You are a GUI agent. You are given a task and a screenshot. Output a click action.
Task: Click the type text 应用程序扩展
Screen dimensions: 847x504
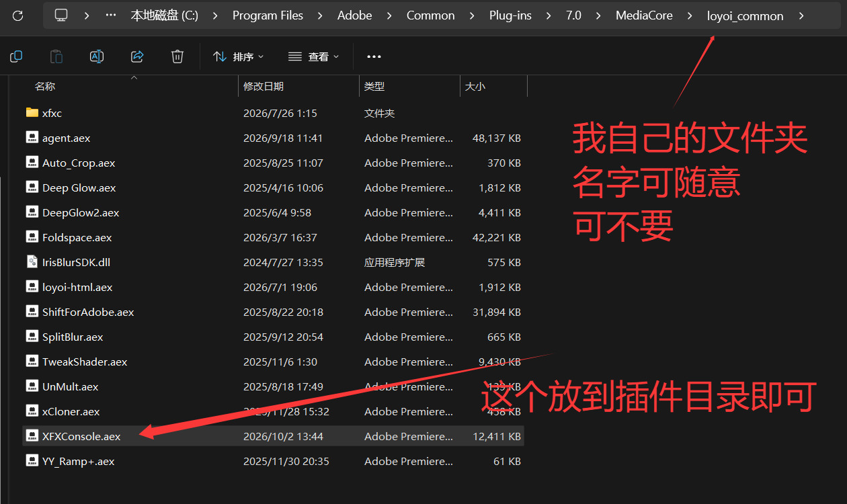(x=395, y=263)
